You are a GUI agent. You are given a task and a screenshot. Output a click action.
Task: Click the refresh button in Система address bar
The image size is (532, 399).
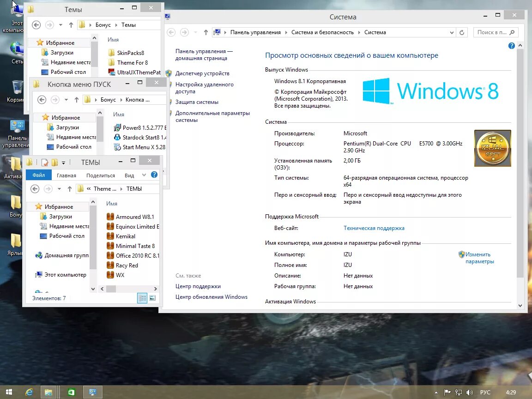click(x=462, y=33)
